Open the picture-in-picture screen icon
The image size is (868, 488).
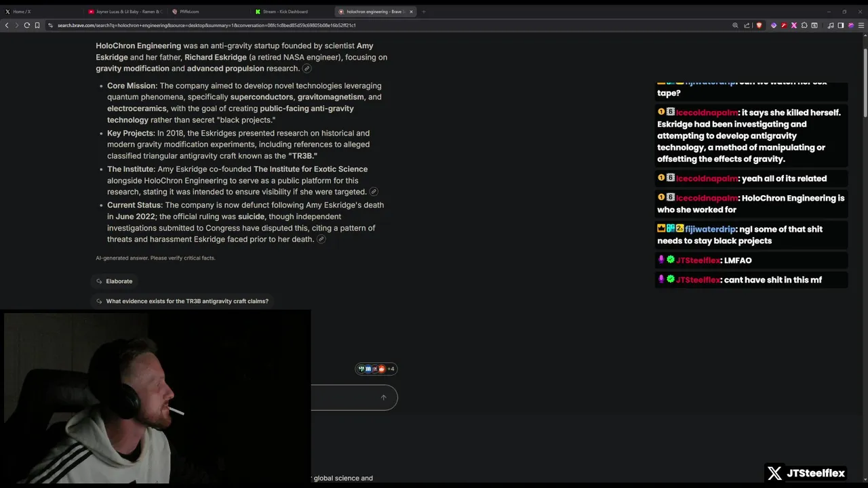[814, 25]
